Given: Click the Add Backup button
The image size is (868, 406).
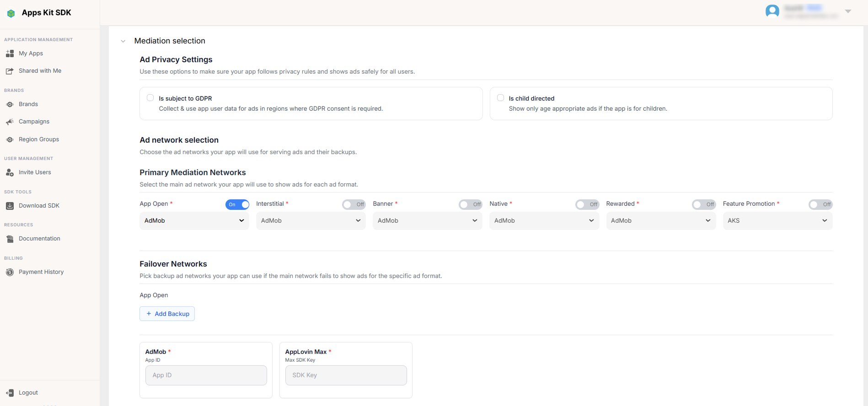Looking at the screenshot, I should click(167, 314).
